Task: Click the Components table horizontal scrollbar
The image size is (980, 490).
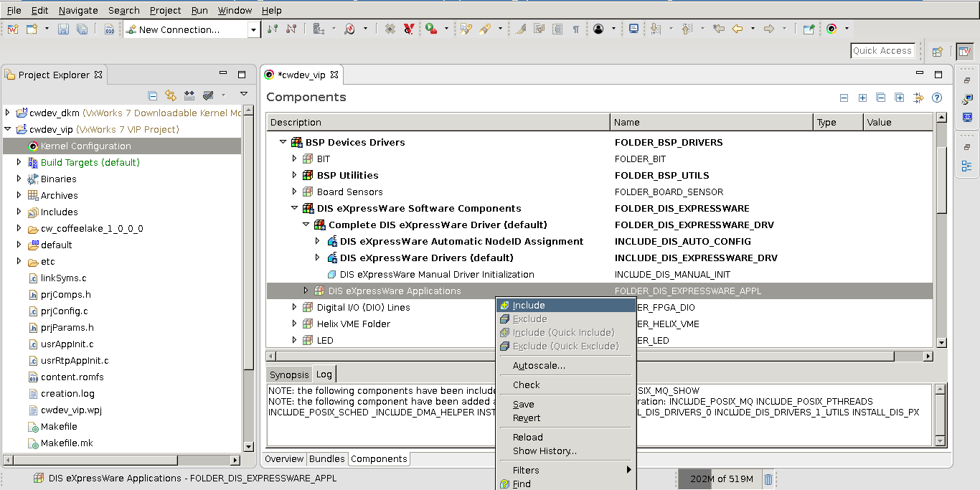Action: (x=599, y=356)
